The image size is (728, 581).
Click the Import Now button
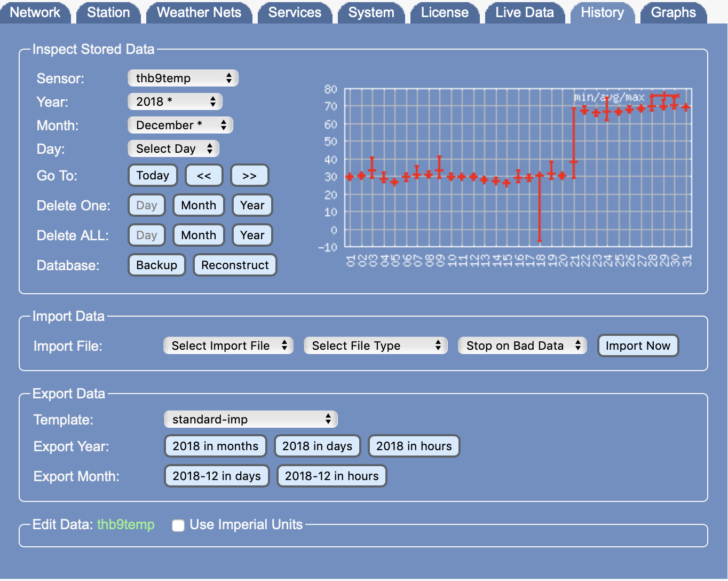coord(638,346)
